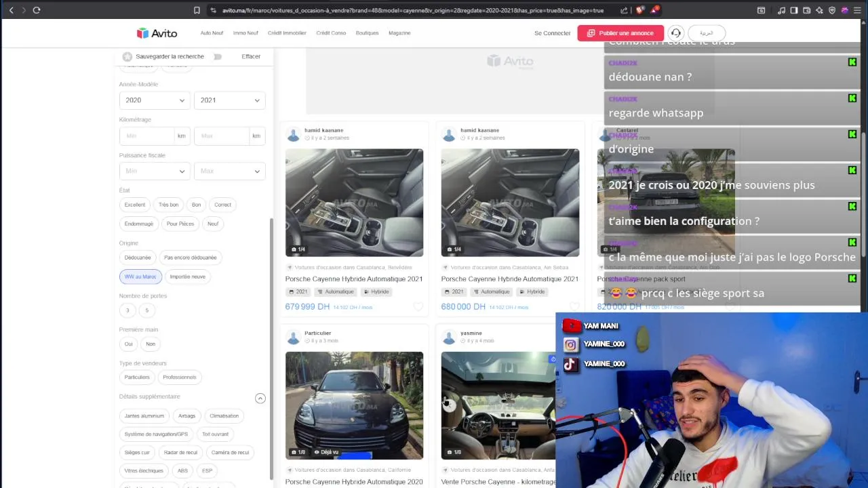Reload the page with refresh icon
This screenshot has height=488, width=868.
[x=37, y=10]
